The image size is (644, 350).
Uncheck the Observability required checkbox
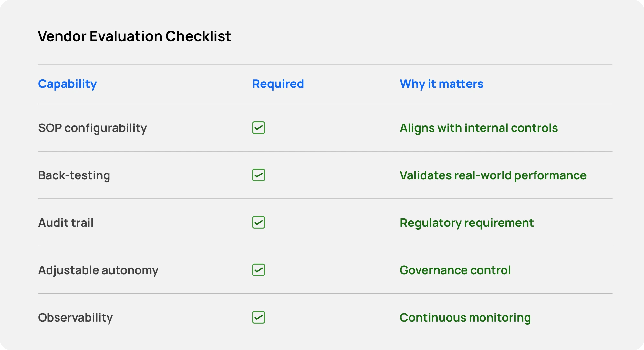258,317
